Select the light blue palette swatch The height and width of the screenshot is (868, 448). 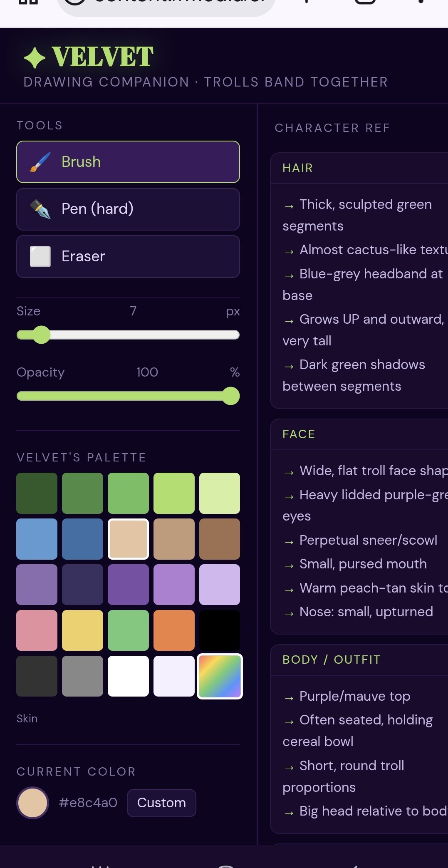[x=37, y=539]
